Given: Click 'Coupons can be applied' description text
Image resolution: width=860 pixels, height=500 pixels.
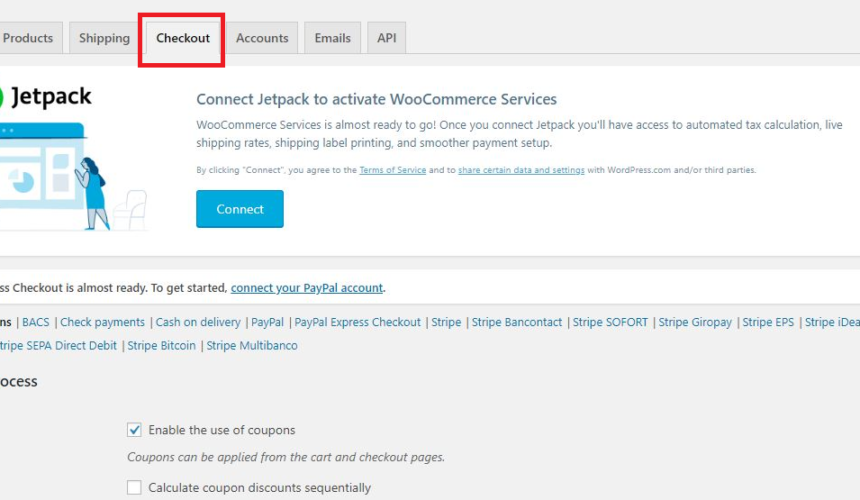Looking at the screenshot, I should [x=286, y=457].
